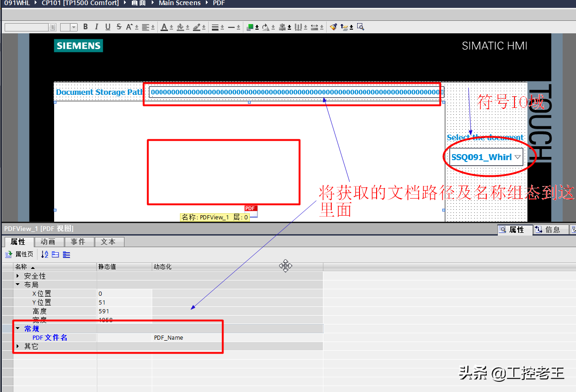
Task: Sort by the 名称 column header
Action: pos(55,267)
